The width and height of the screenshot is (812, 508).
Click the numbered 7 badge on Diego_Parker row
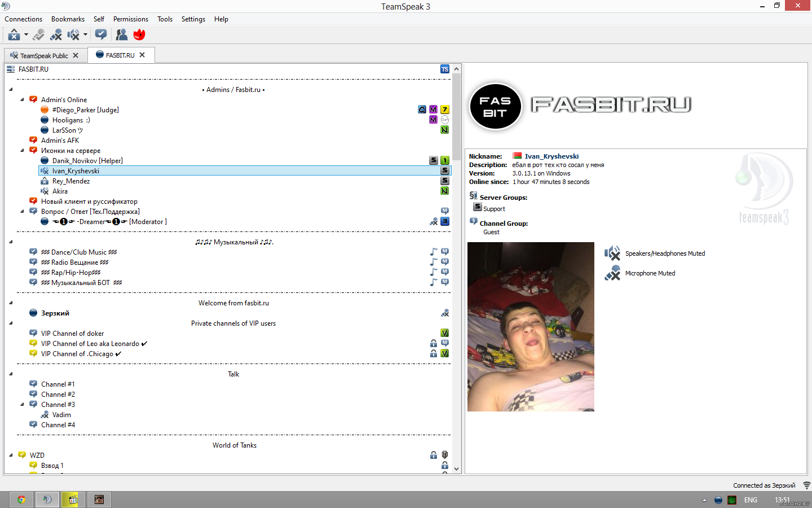(x=445, y=110)
